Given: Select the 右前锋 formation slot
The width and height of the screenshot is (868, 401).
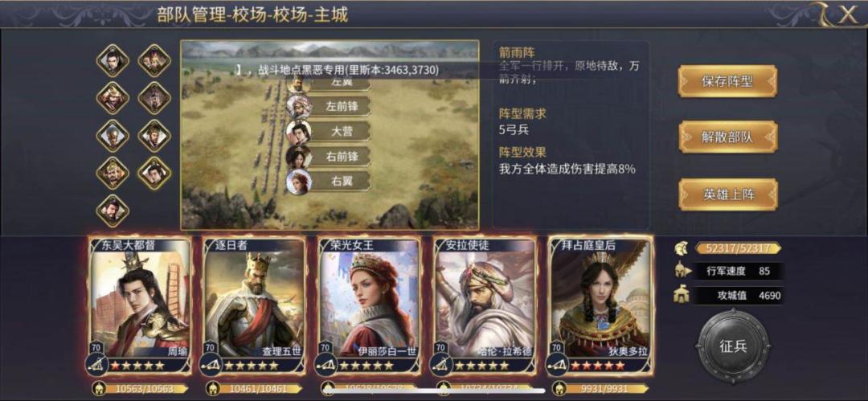Looking at the screenshot, I should 328,157.
